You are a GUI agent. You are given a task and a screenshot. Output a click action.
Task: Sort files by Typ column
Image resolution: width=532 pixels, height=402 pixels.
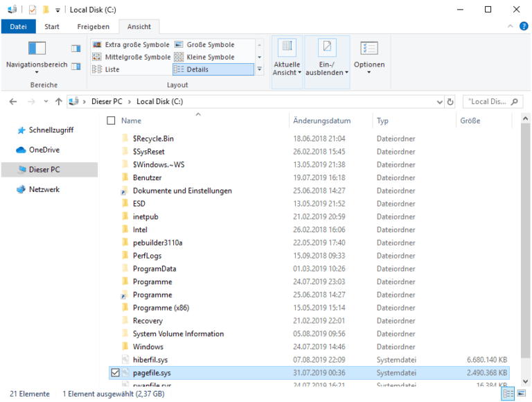[382, 121]
